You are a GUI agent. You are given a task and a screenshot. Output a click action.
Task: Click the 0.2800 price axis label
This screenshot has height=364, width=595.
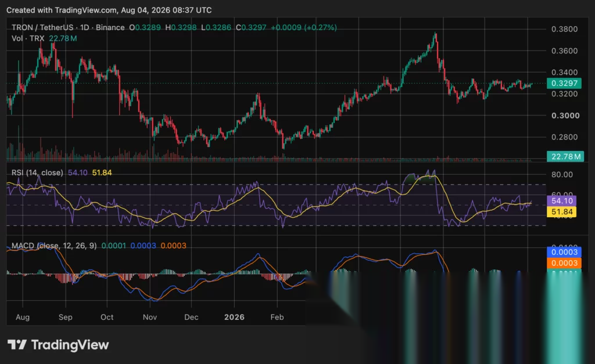564,137
